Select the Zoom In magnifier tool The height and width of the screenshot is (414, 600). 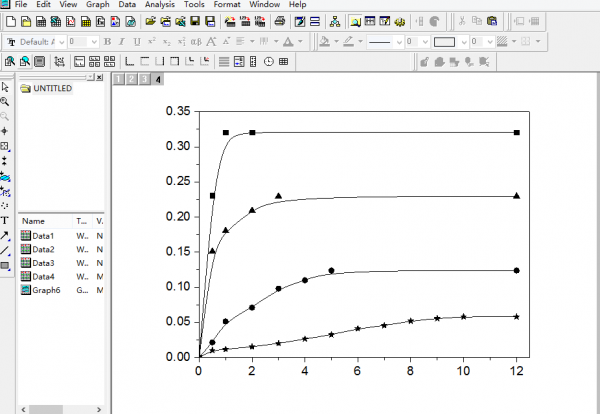point(5,101)
